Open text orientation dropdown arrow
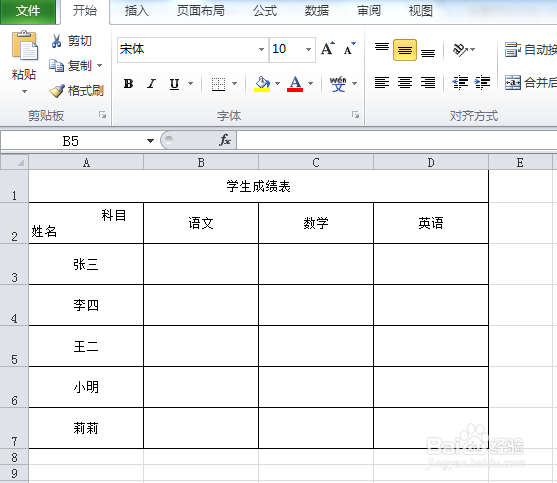This screenshot has height=483, width=557. click(x=472, y=50)
